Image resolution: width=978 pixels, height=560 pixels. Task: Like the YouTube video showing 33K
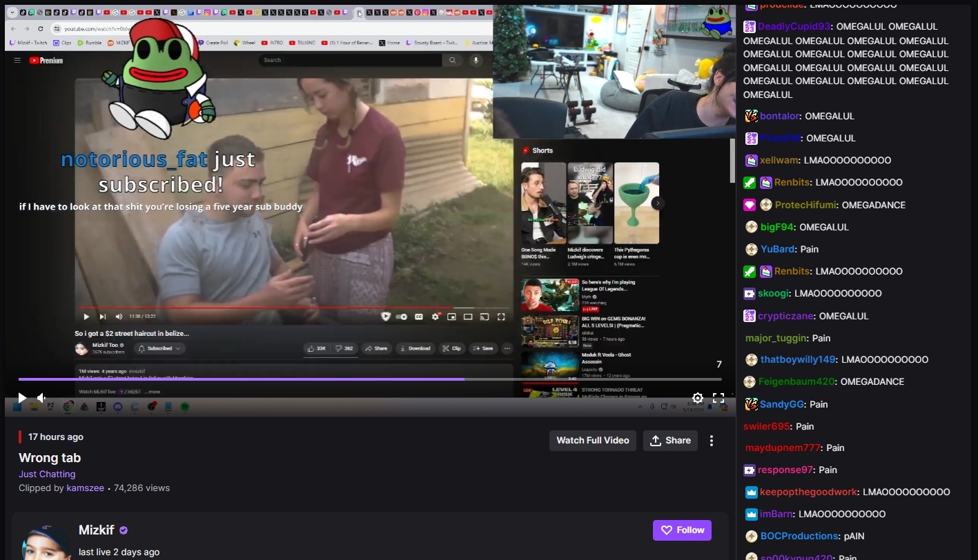point(317,348)
